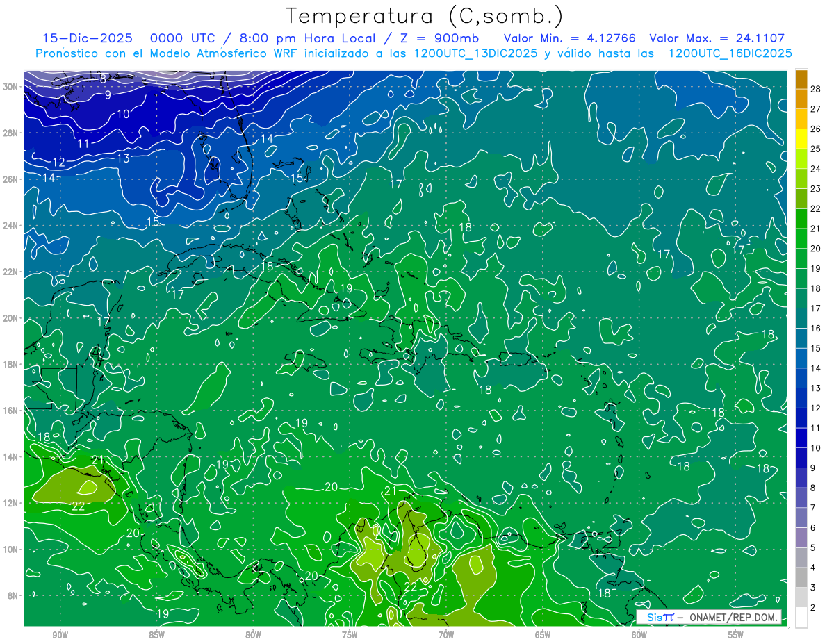Viewport: 834px width, 644px height.
Task: Click the color bar value "25"
Action: point(815,149)
